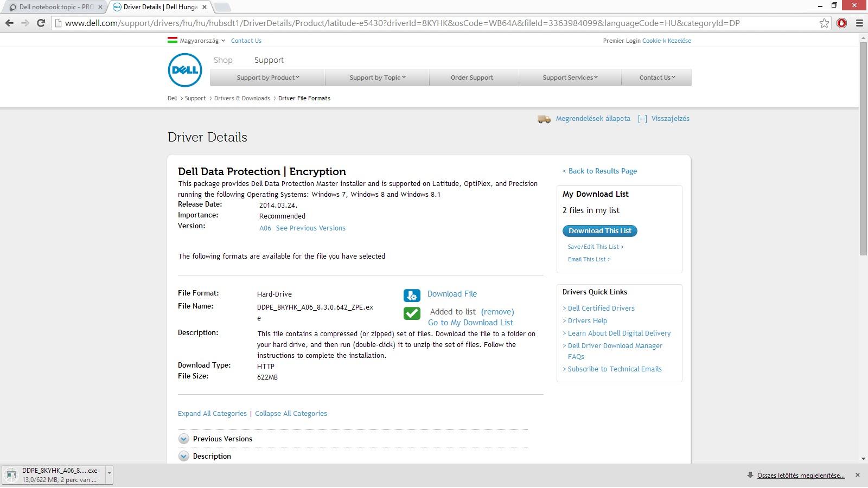Screen dimensions: 868x488
Task: Click Összes letöltés megjelenítése link
Action: point(801,476)
